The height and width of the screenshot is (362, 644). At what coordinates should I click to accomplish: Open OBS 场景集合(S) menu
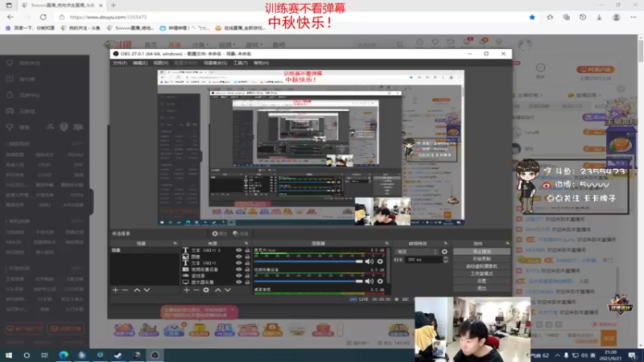point(215,63)
